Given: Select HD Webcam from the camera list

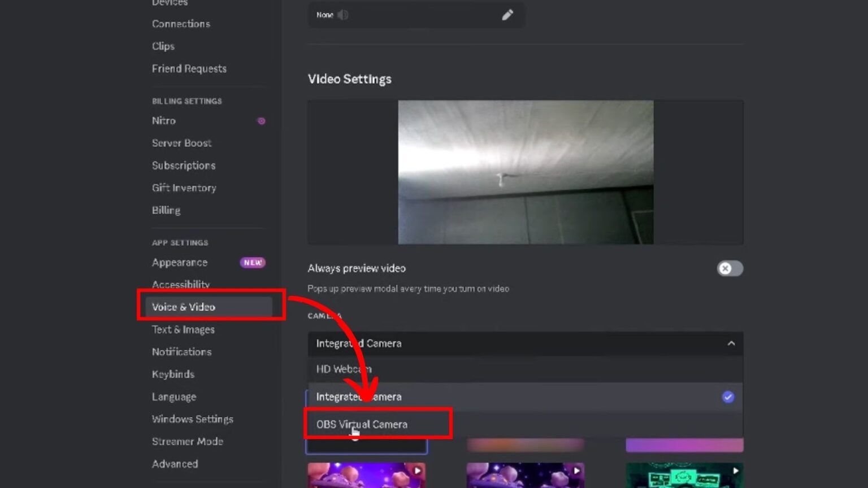Looking at the screenshot, I should (344, 369).
